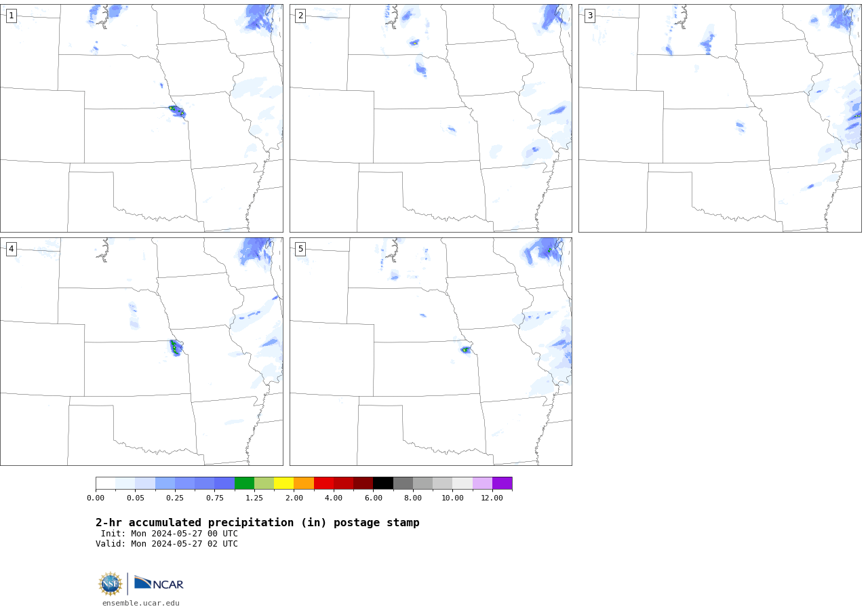Click the black legend swatch
Screen dimensions: 868x611
tap(383, 484)
